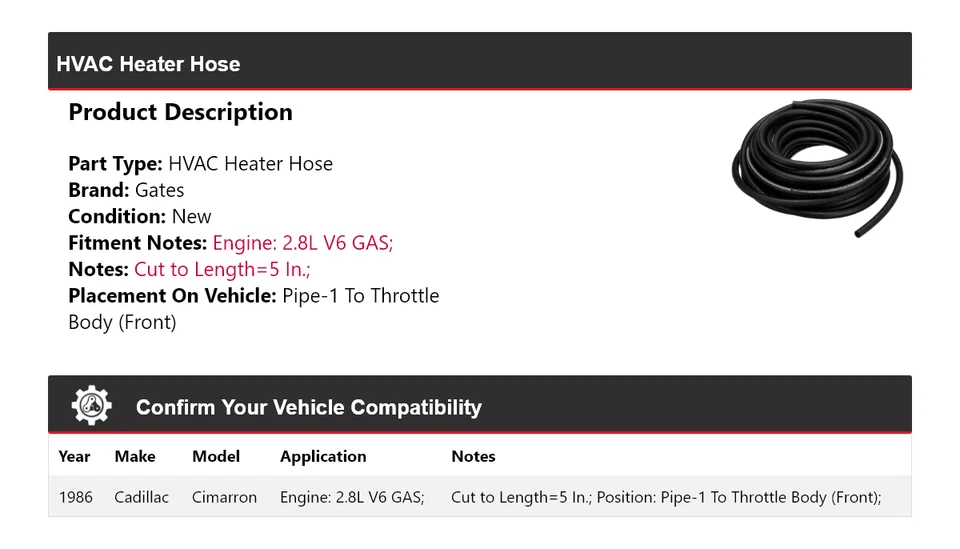Select the Product Description heading
Screen dimensions: 960x549
(x=180, y=112)
